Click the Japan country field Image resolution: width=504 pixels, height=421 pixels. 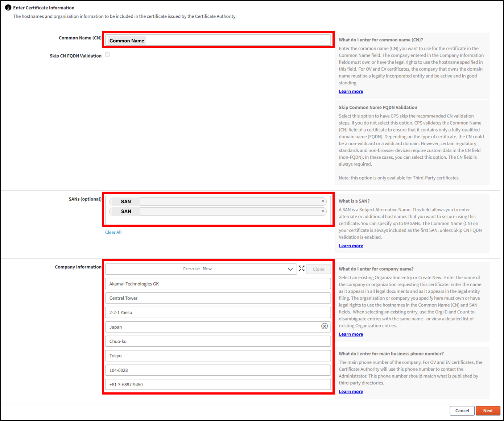coord(218,327)
